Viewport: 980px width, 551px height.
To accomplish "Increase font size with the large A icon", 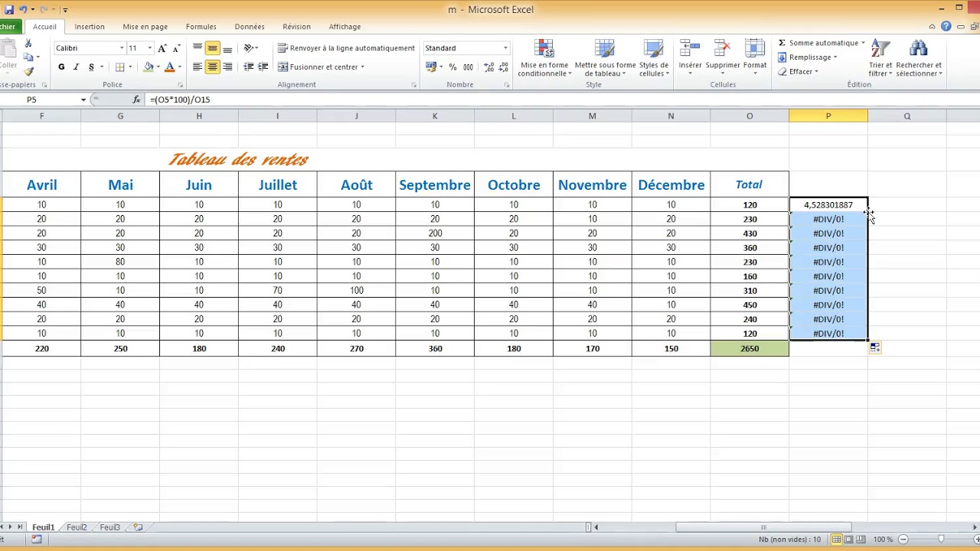I will pyautogui.click(x=162, y=48).
